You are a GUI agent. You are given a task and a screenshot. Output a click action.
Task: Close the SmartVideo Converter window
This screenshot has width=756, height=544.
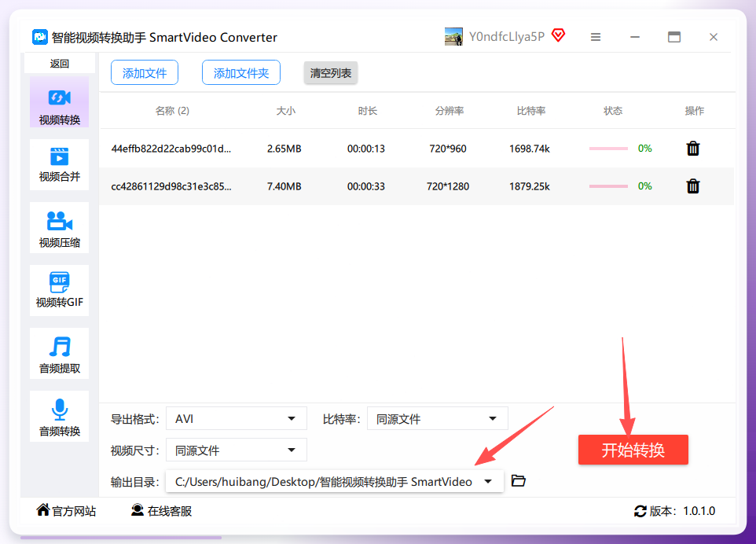pyautogui.click(x=714, y=37)
